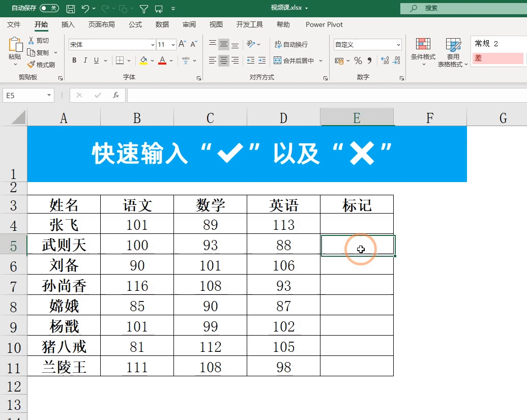Switch to the 开发工具 ribbon tab
This screenshot has width=527, height=420.
coord(249,24)
